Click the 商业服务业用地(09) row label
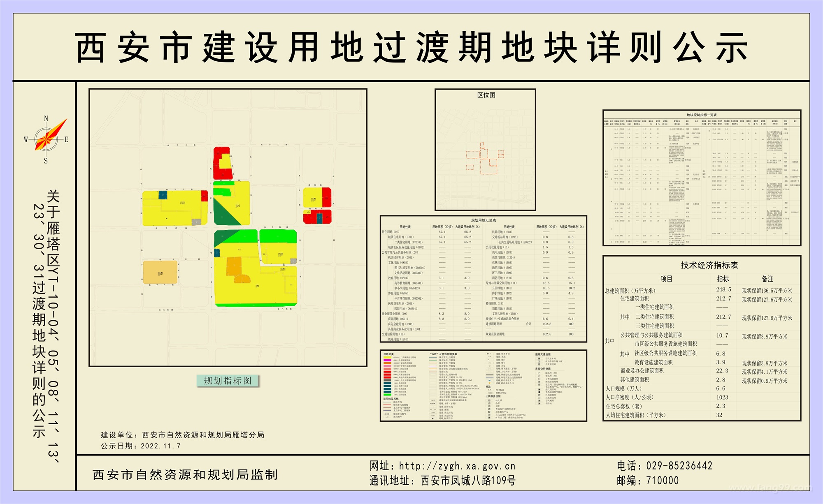 [x=395, y=314]
